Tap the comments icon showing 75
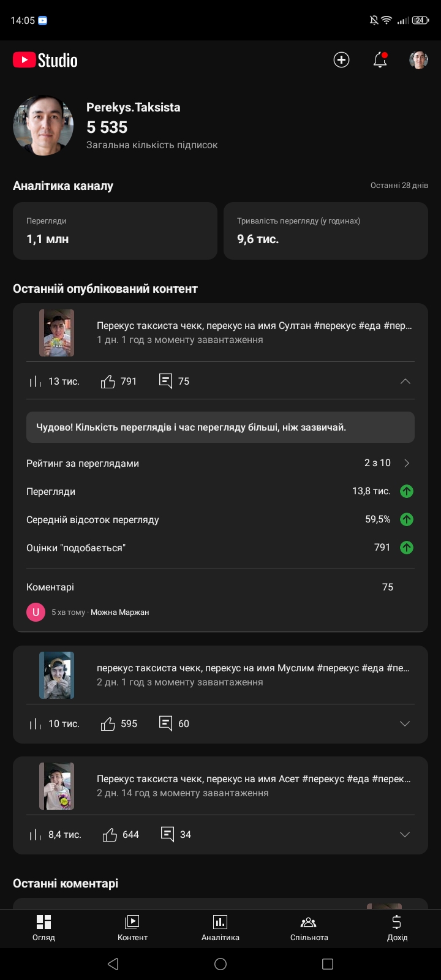Image resolution: width=441 pixels, height=980 pixels. click(x=165, y=381)
